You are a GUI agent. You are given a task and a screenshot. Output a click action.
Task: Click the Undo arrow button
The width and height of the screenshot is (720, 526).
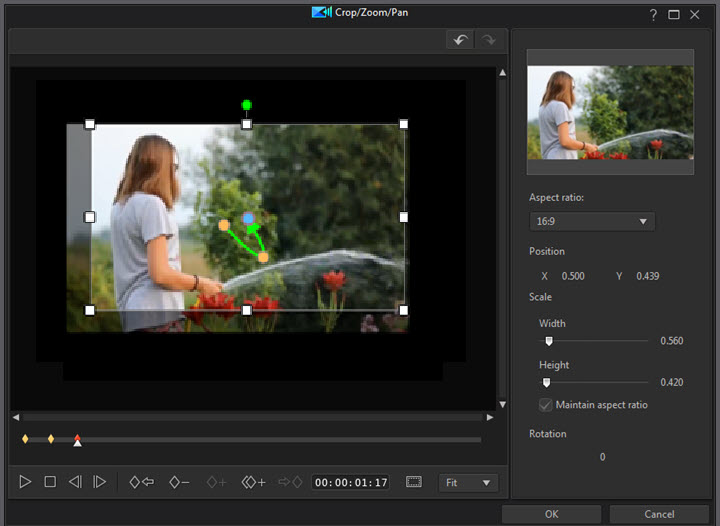tap(460, 40)
